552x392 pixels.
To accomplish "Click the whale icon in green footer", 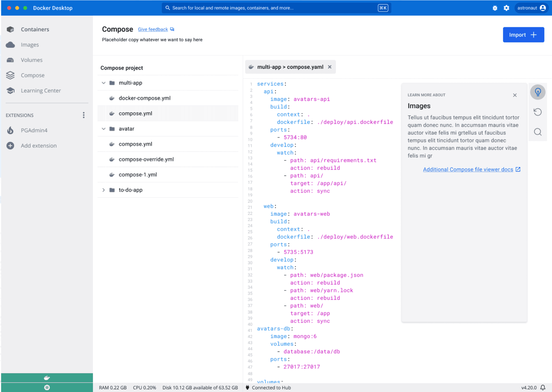I will tap(47, 378).
